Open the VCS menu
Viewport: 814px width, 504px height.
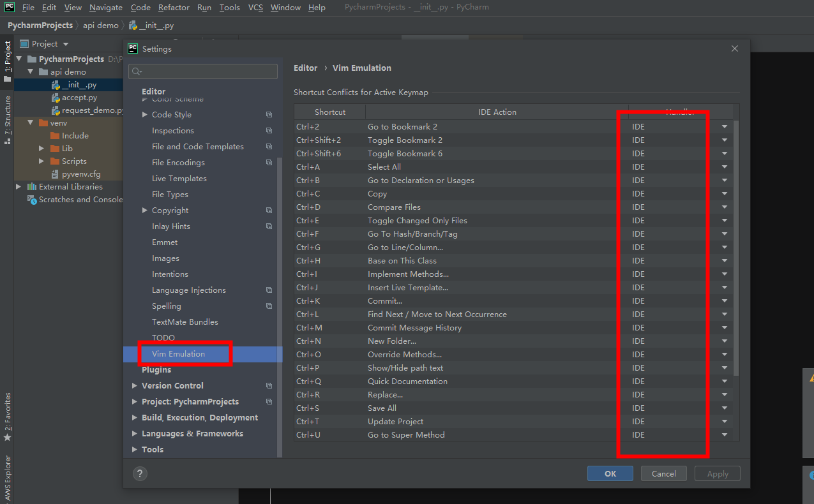pos(255,8)
